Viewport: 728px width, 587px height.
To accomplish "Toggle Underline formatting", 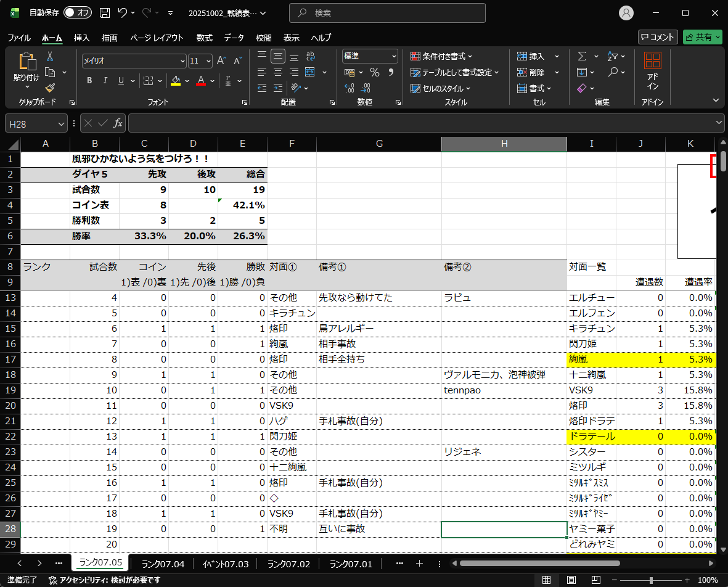I will pyautogui.click(x=121, y=81).
